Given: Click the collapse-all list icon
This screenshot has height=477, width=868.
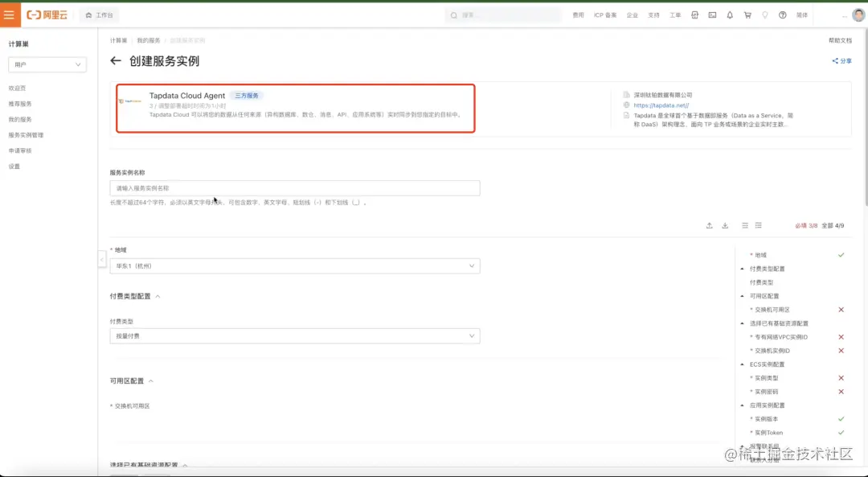Looking at the screenshot, I should pyautogui.click(x=745, y=225).
